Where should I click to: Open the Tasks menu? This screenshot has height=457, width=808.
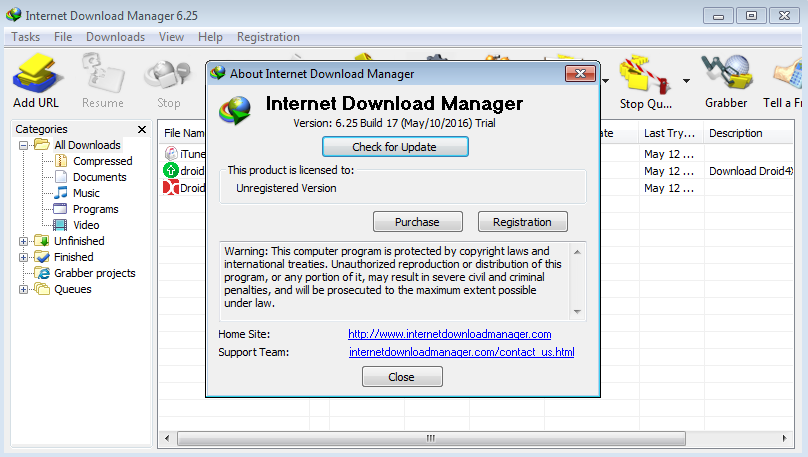[26, 37]
